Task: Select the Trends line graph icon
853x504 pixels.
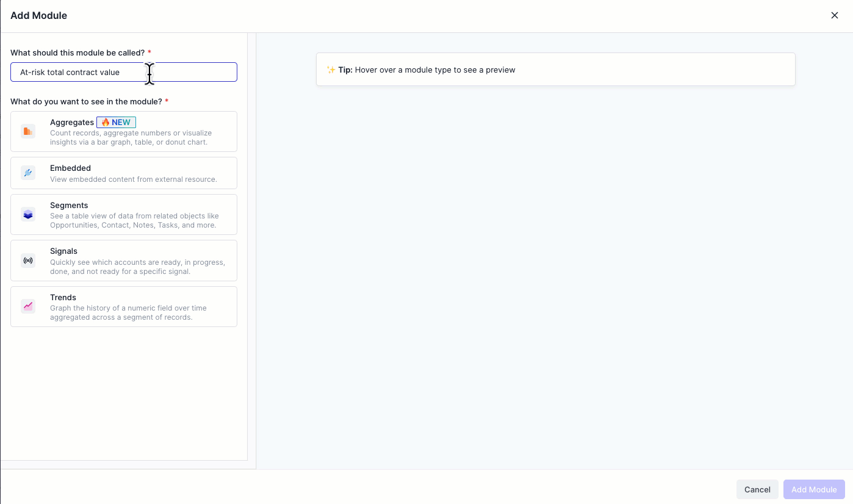Action: pyautogui.click(x=27, y=306)
